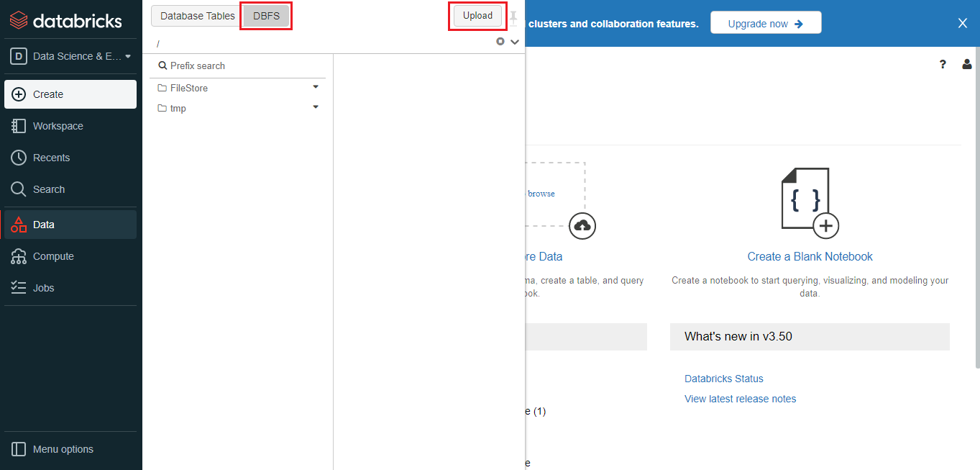Select the FileStore folder
Screen dimensions: 980x470
[188, 88]
